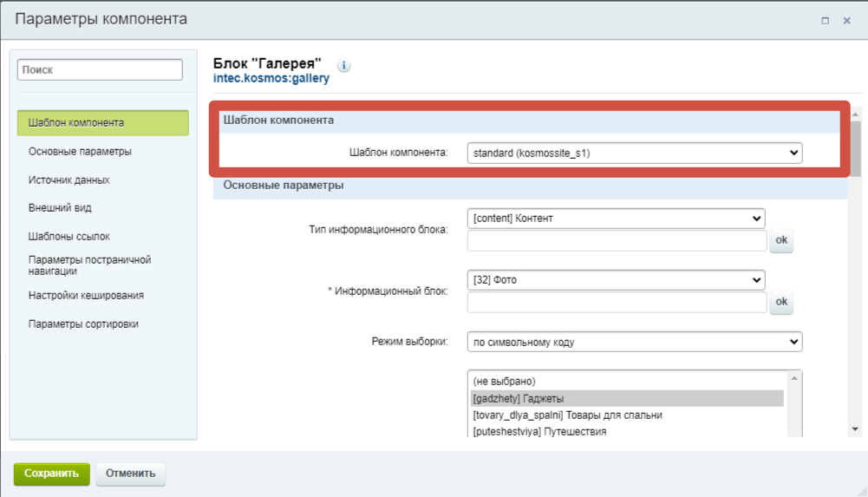Screen dimensions: 868x497
Task: Click the list box scroll up arrow
Action: [794, 378]
